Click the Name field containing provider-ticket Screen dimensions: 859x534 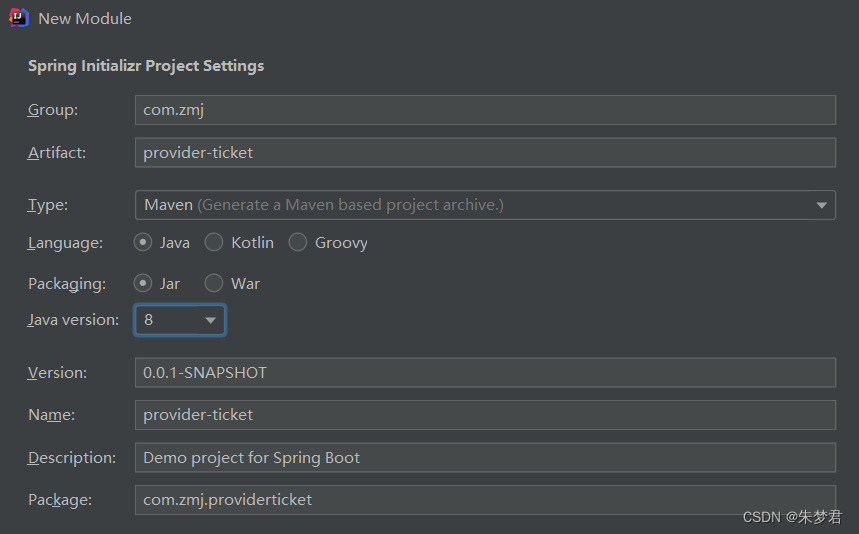pyautogui.click(x=485, y=415)
